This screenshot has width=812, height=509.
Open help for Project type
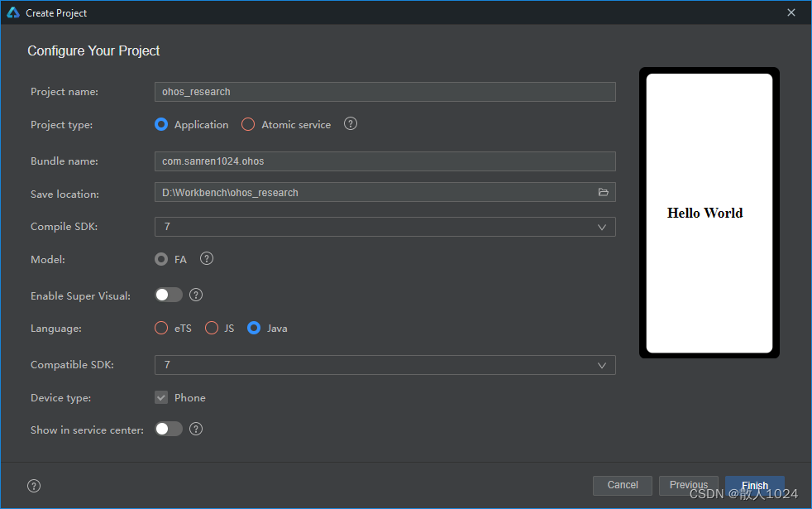coord(351,124)
